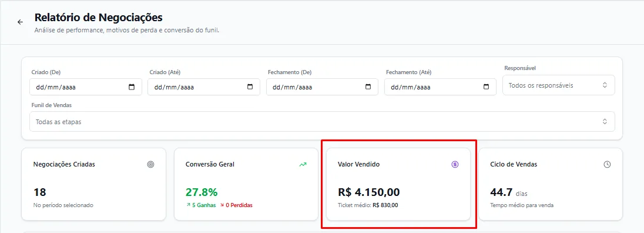Focus the Fechamento (De) date field
Viewport: 644px width, 233px height.
pyautogui.click(x=322, y=87)
